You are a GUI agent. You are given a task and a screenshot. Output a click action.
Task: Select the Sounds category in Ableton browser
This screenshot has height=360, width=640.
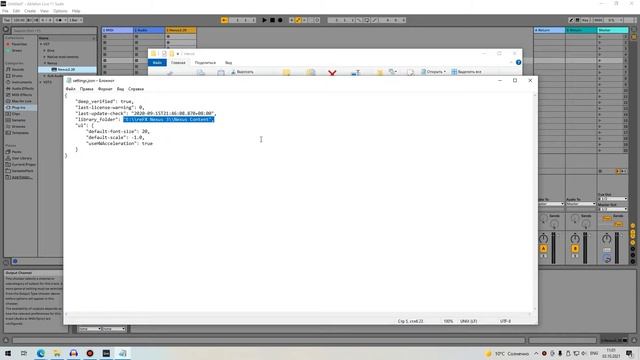click(x=18, y=69)
